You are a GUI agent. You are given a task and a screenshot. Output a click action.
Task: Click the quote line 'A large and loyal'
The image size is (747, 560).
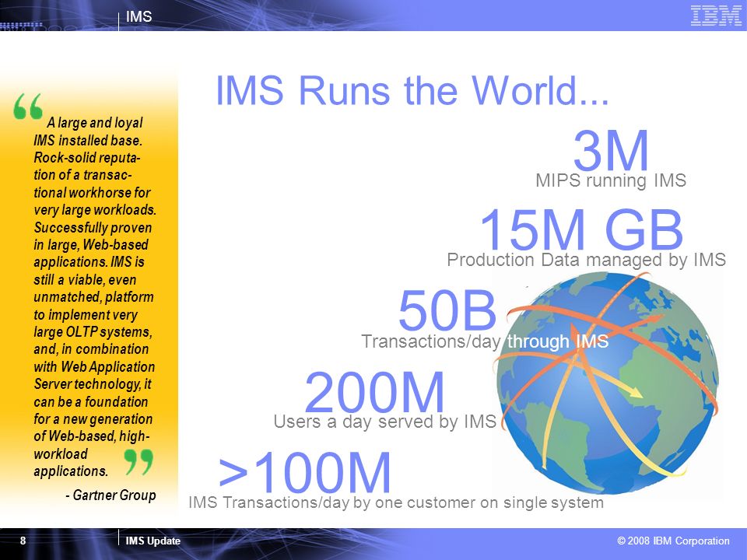tap(94, 123)
